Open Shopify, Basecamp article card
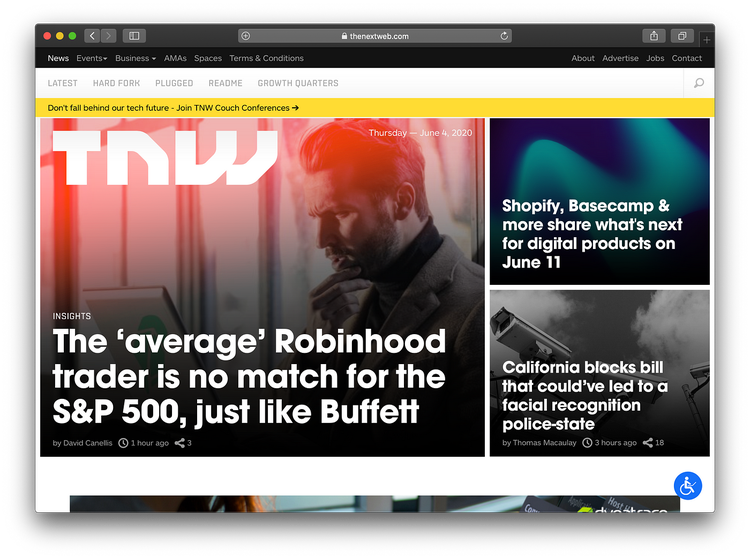 click(600, 201)
